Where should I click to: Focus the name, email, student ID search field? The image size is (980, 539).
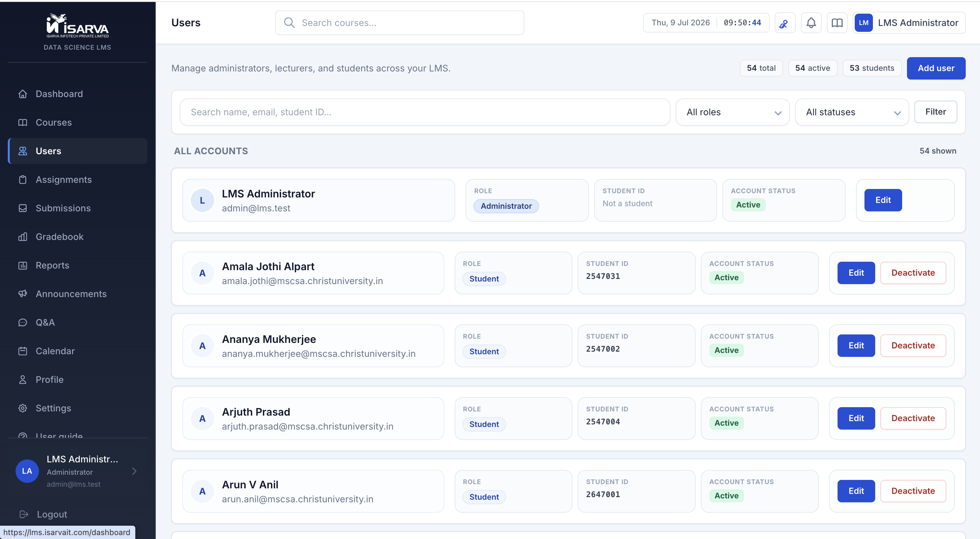point(424,112)
